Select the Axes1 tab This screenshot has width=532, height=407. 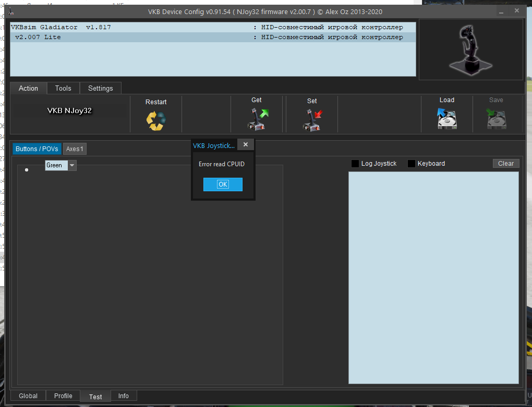tap(75, 149)
